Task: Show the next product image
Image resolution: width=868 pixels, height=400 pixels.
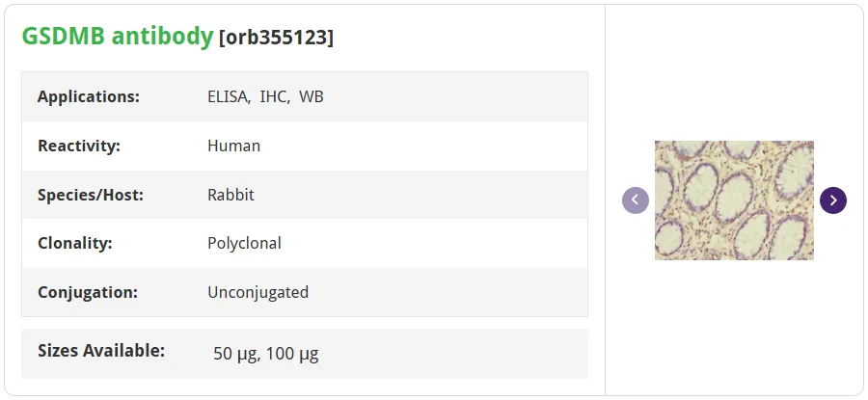Action: [x=833, y=200]
